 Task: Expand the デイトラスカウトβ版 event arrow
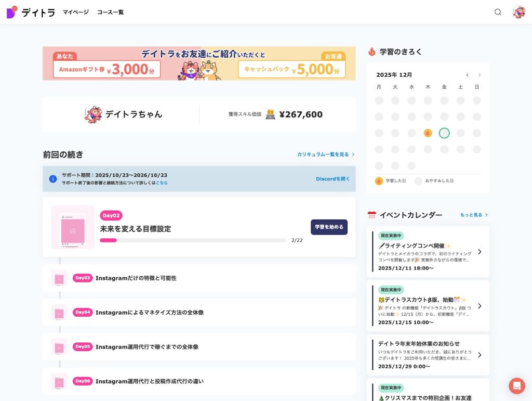point(479,306)
